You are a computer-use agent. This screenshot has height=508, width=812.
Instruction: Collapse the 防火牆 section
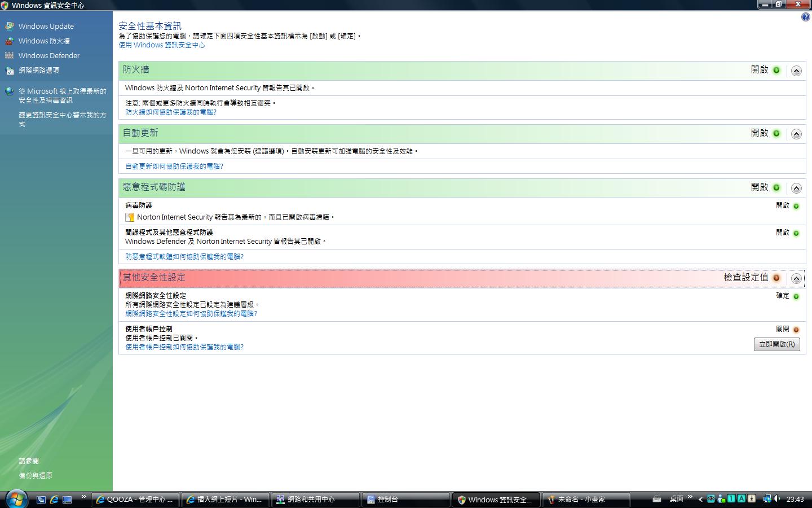[796, 71]
